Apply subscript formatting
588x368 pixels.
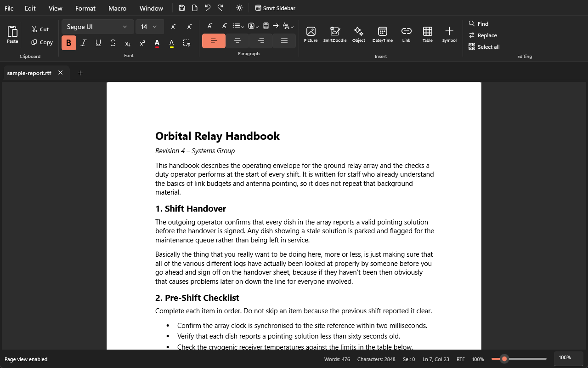pyautogui.click(x=128, y=43)
